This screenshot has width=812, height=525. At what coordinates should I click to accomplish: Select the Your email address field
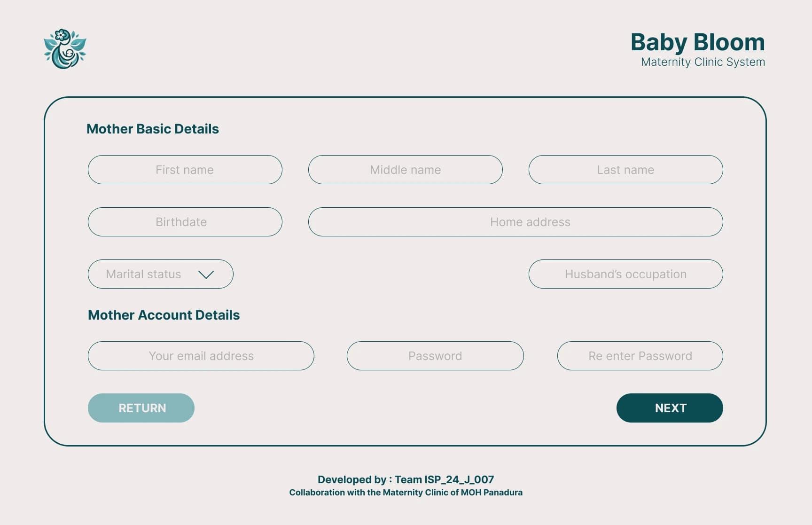[x=201, y=356]
